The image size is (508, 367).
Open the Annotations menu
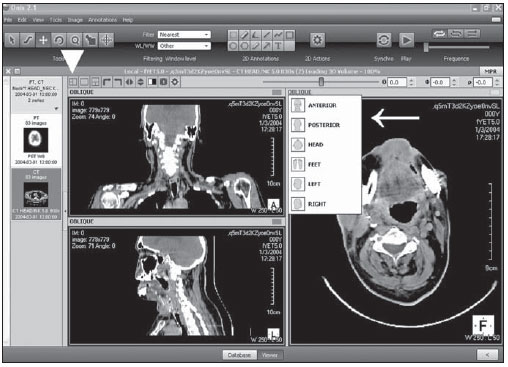pos(102,20)
